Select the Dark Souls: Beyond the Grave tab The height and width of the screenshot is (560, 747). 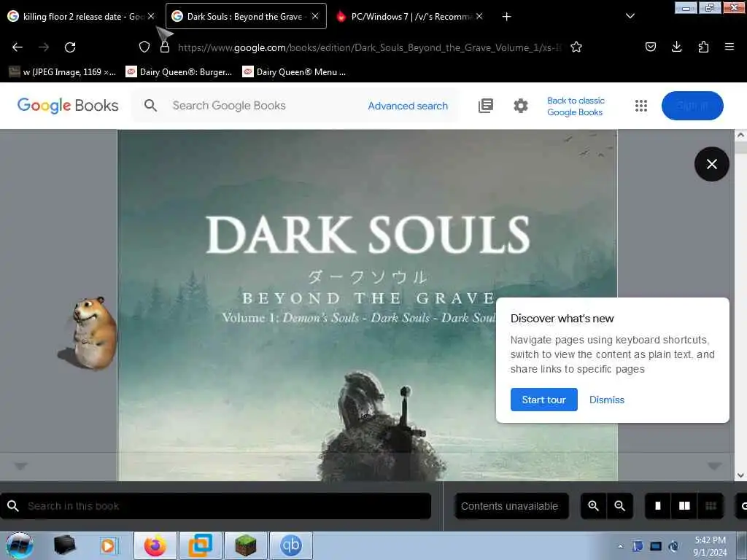pyautogui.click(x=245, y=16)
